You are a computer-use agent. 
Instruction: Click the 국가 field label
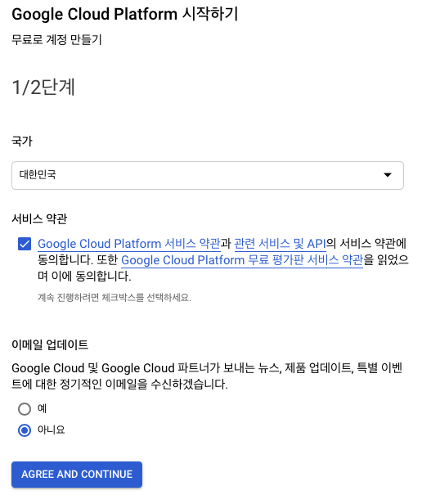click(x=22, y=141)
